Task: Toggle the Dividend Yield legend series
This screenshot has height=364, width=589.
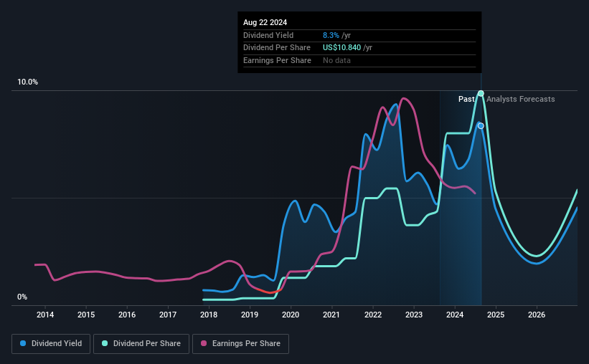Action: point(51,343)
